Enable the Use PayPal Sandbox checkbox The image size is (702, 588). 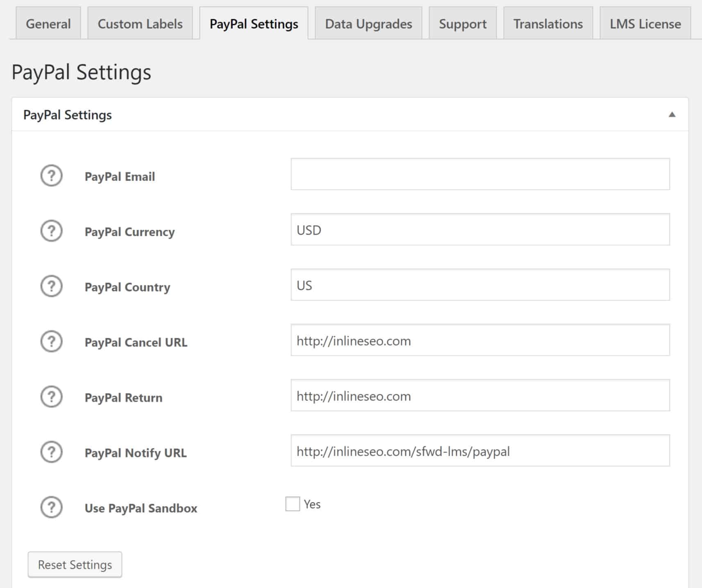(293, 504)
